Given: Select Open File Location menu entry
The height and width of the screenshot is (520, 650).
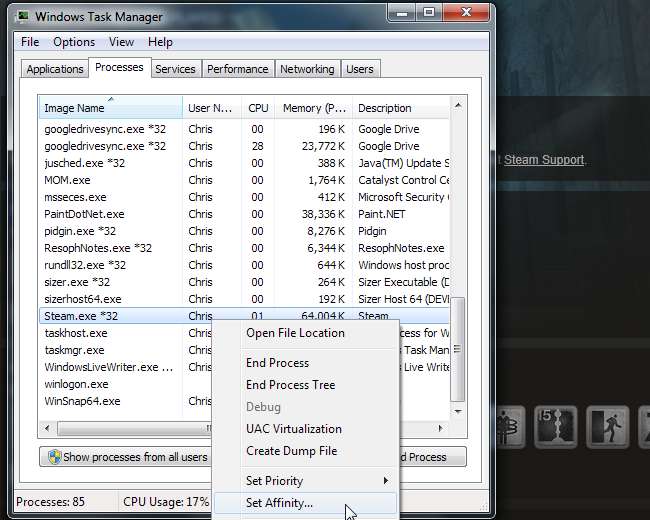Looking at the screenshot, I should [x=295, y=333].
